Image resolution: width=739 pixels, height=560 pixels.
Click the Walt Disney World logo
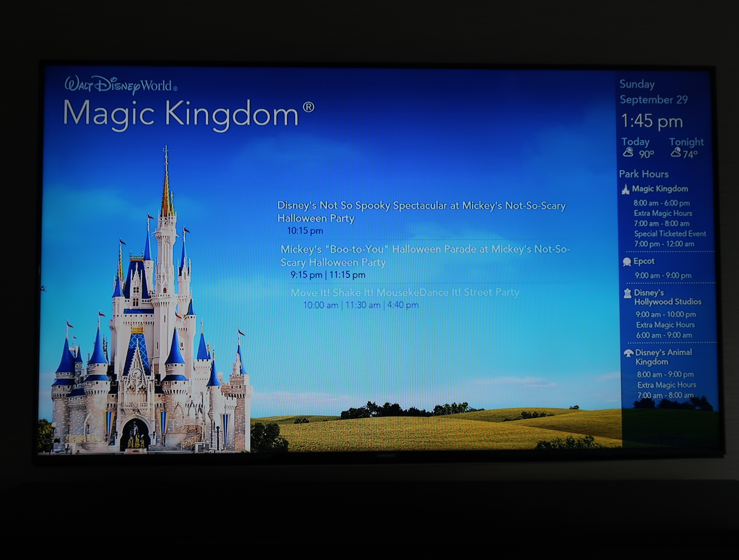point(121,85)
